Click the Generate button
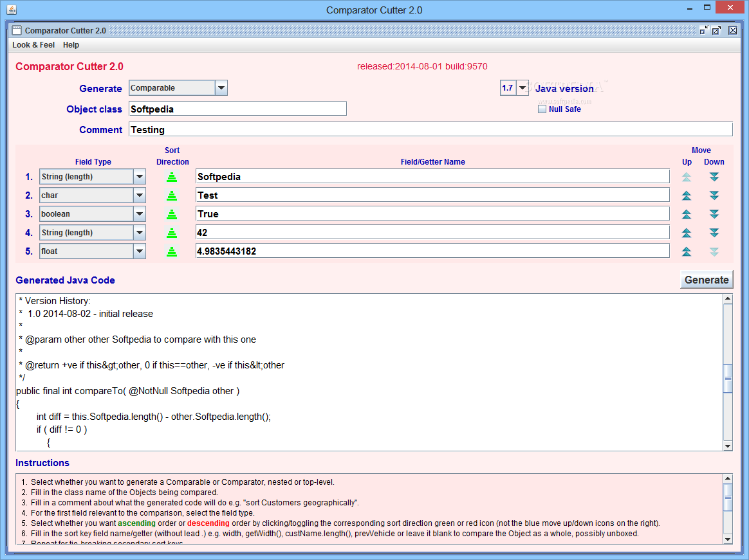 click(707, 280)
